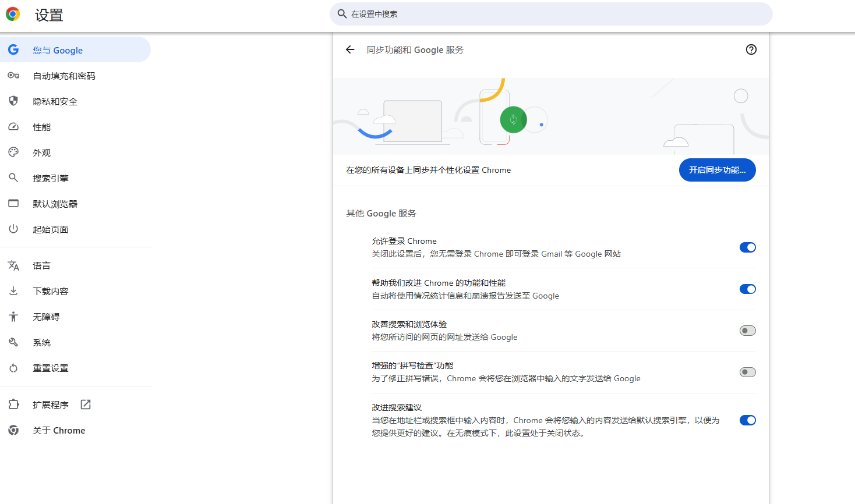Click the 其他 Google 服务 heading
Image resolution: width=855 pixels, height=504 pixels.
click(381, 214)
